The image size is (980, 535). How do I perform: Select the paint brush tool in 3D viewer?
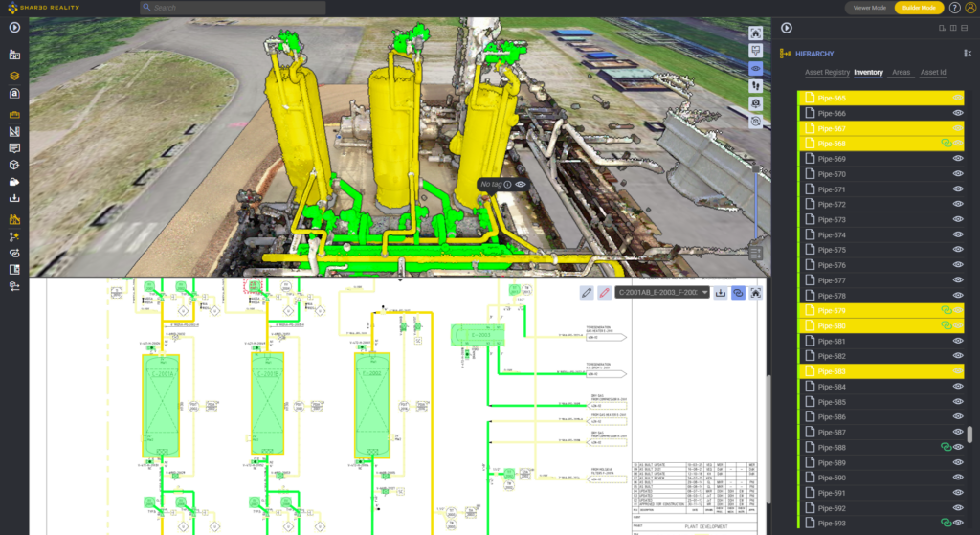[756, 51]
